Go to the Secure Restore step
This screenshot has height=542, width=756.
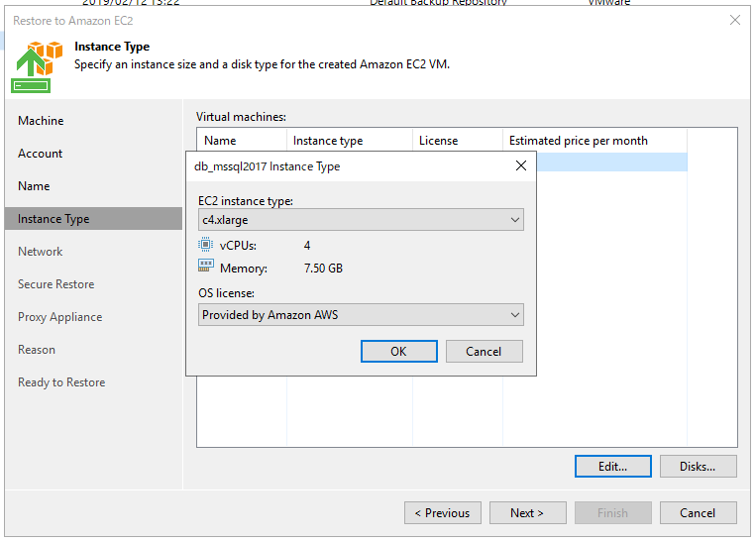(x=55, y=284)
